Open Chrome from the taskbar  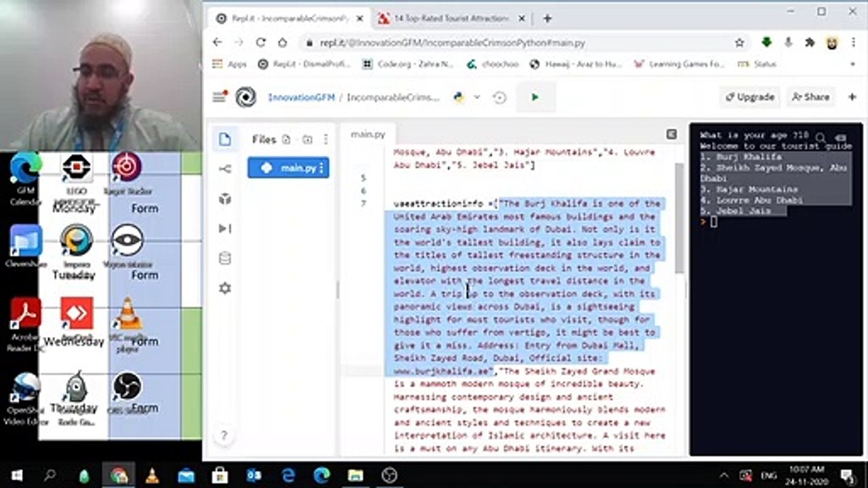pos(119,475)
